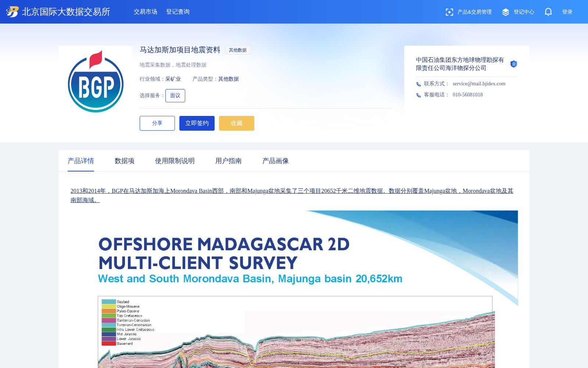Click the Oligo-Miocene legend yellow swatch
This screenshot has width=588, height=368.
pyautogui.click(x=109, y=307)
